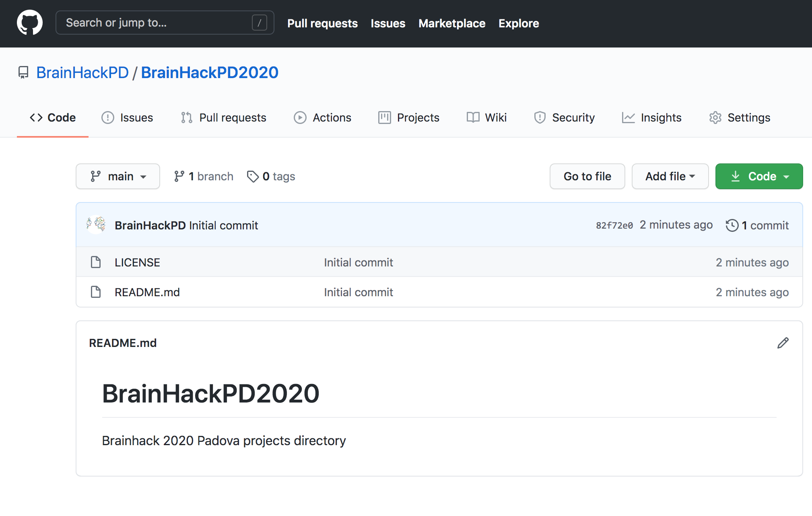
Task: Click the LICENSE file icon
Action: pos(96,262)
